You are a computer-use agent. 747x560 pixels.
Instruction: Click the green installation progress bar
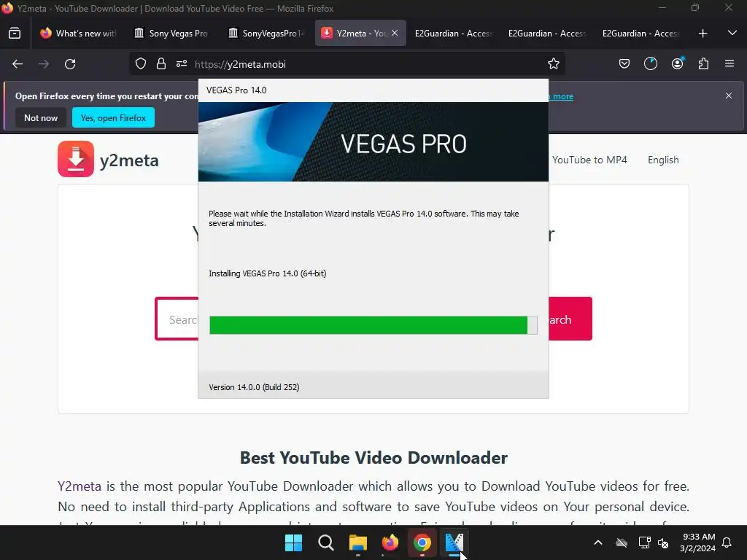point(373,325)
